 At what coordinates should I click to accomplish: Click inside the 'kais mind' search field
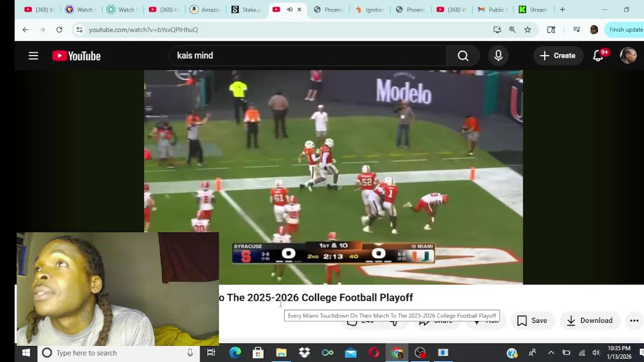[307, 56]
